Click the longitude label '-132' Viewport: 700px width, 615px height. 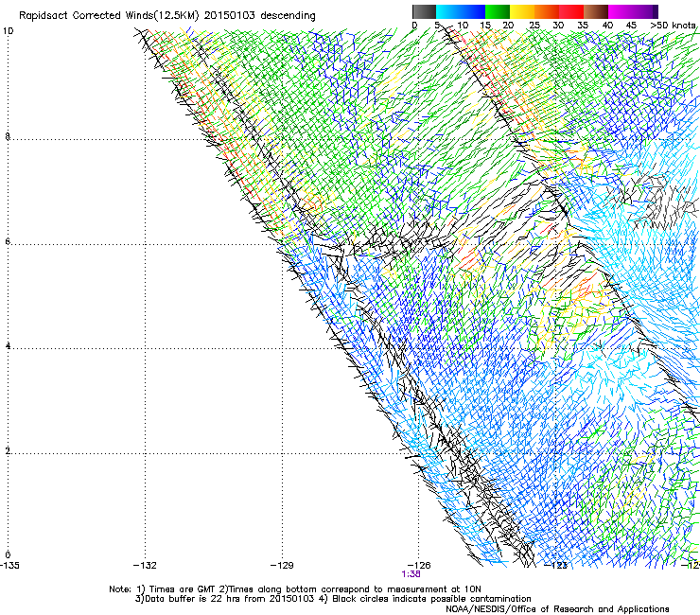[145, 566]
